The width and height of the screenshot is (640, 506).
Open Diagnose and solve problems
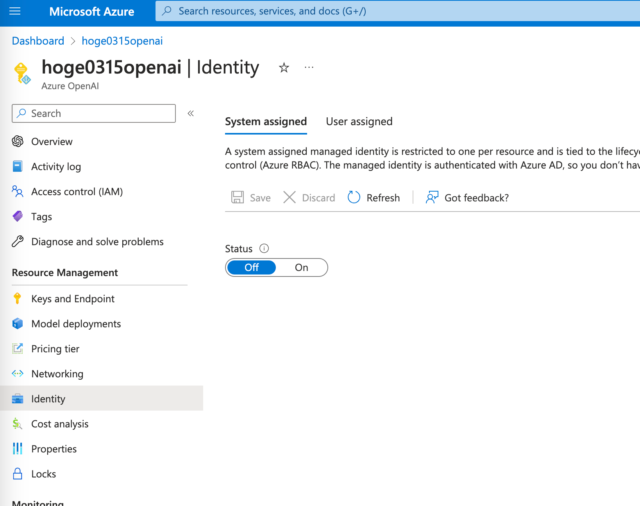pyautogui.click(x=97, y=242)
